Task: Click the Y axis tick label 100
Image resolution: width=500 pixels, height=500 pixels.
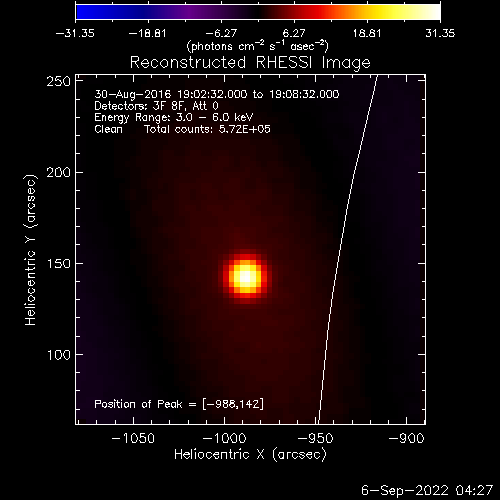Action: point(59,355)
